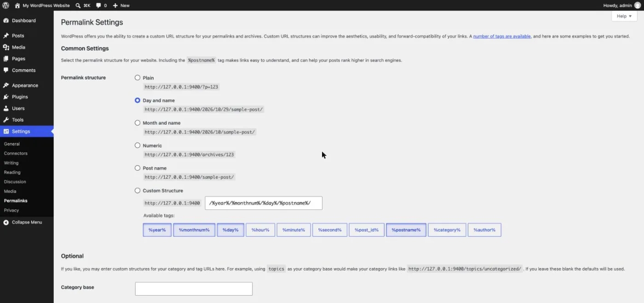
Task: Click the Media icon in the sidebar
Action: [6, 47]
